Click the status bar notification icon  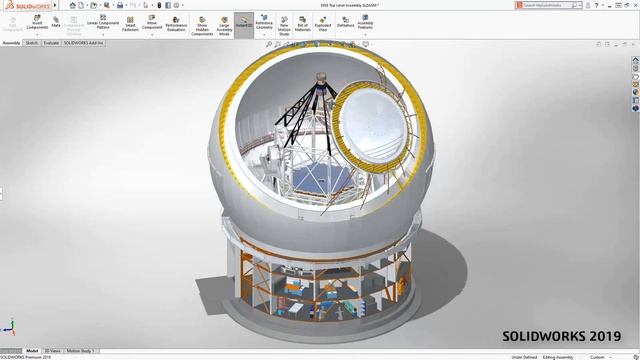(636, 357)
